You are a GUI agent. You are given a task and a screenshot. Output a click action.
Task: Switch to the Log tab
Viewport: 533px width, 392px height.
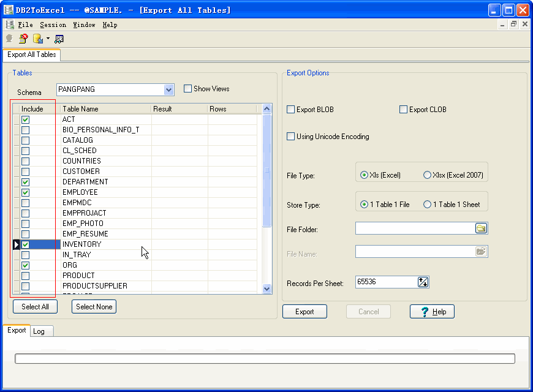tap(42, 331)
